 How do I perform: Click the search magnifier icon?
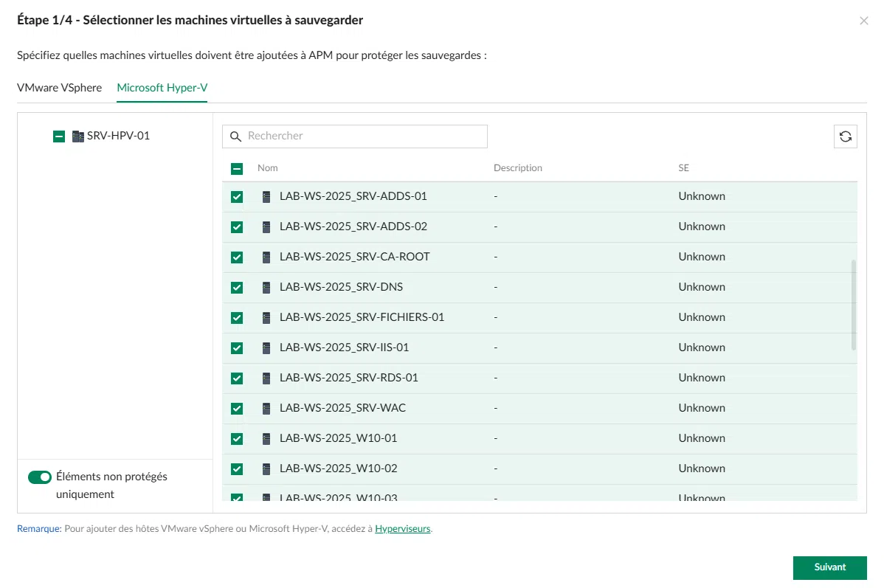click(236, 136)
